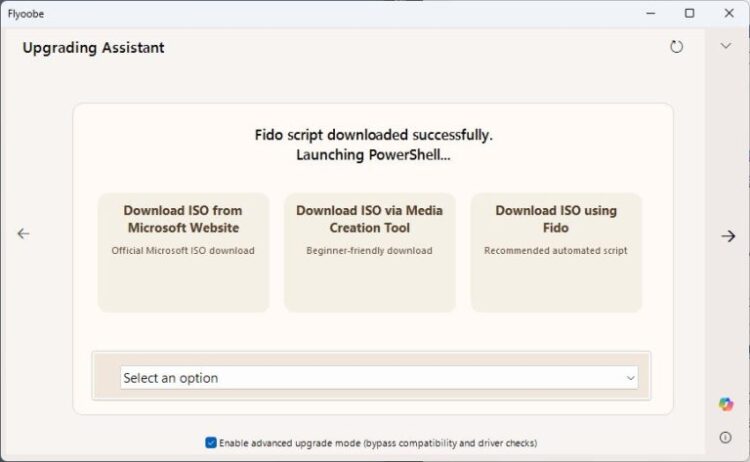This screenshot has width=750, height=462.
Task: Open the colorful Copilot icon
Action: [726, 404]
